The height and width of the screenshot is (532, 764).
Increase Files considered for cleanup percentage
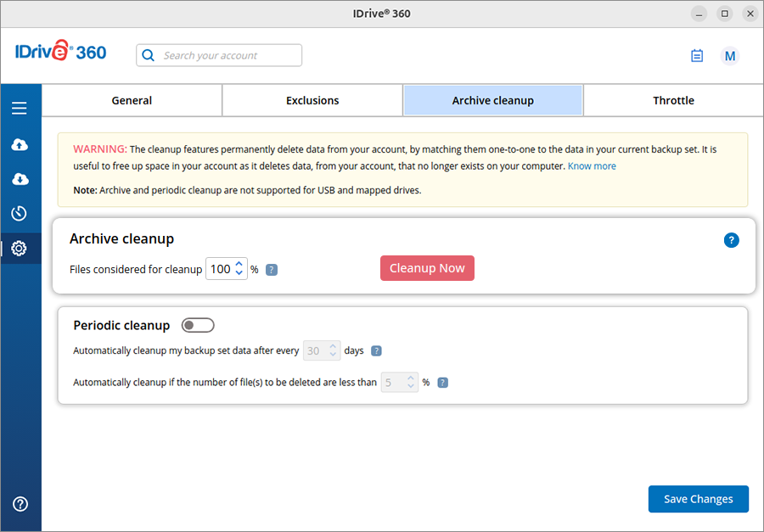(x=239, y=264)
